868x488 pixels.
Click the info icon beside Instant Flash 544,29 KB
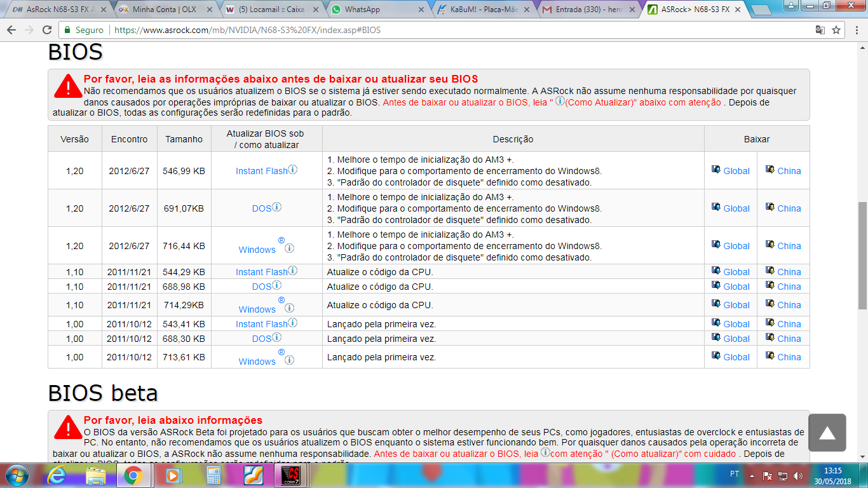[x=293, y=271]
